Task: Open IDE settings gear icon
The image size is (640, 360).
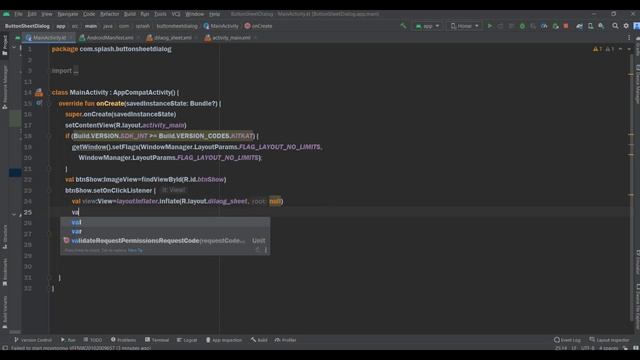Action: (626, 26)
